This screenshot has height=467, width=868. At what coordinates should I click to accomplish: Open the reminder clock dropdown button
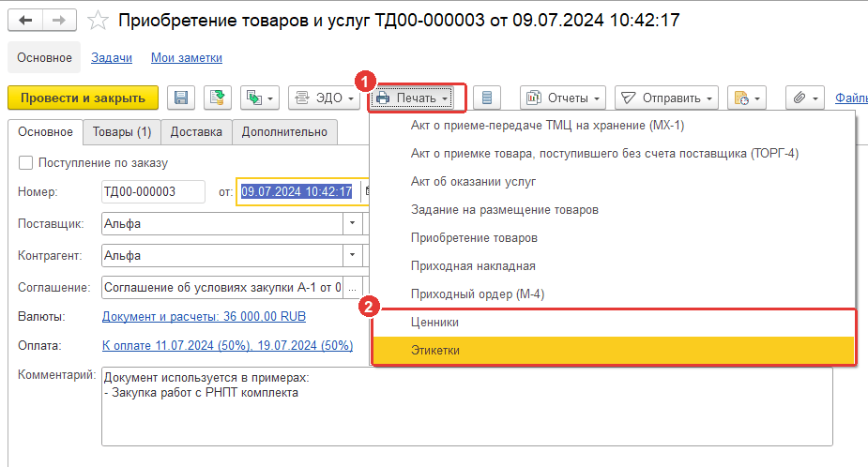747,98
